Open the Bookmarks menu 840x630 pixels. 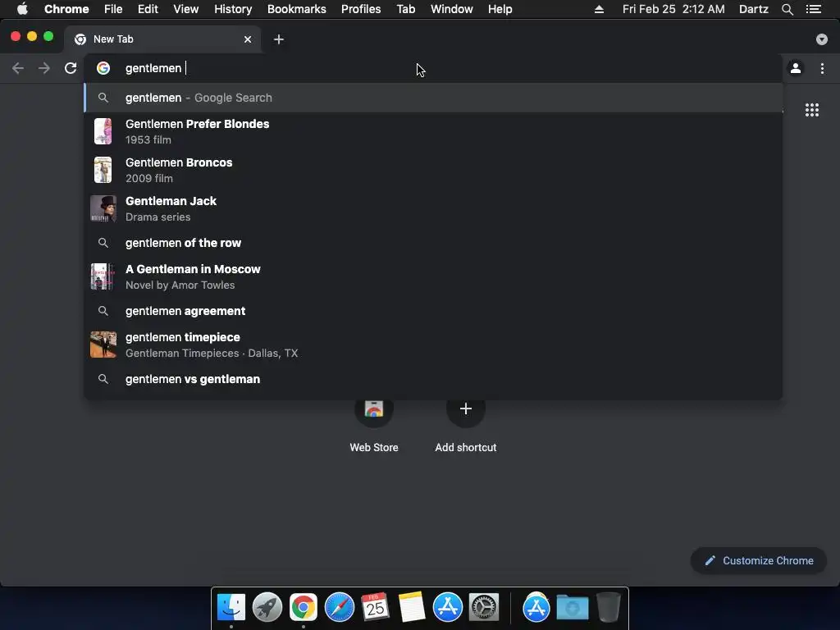tap(297, 9)
